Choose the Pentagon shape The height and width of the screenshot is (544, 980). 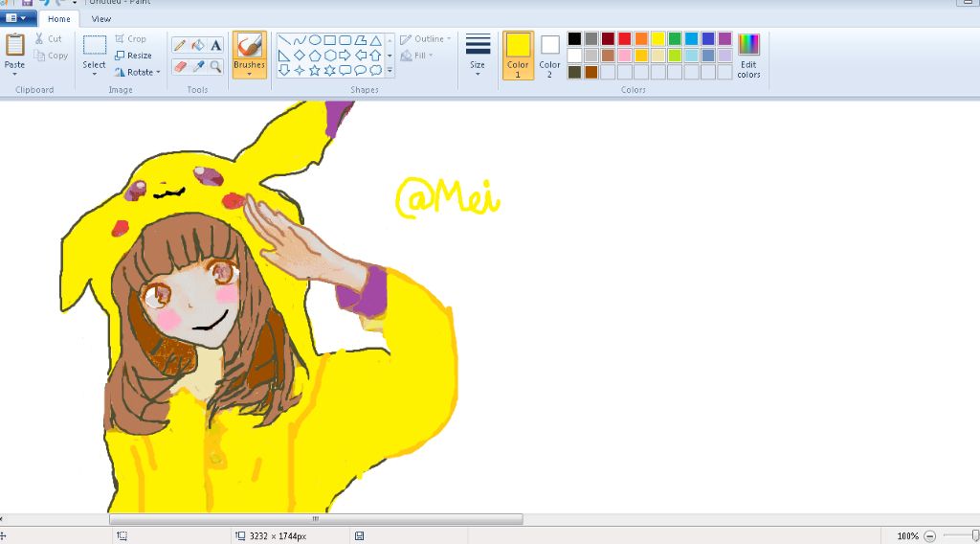pos(315,55)
